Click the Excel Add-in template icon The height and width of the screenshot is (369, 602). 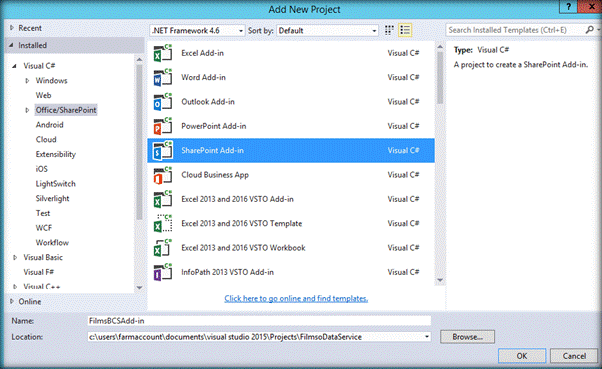pyautogui.click(x=162, y=53)
